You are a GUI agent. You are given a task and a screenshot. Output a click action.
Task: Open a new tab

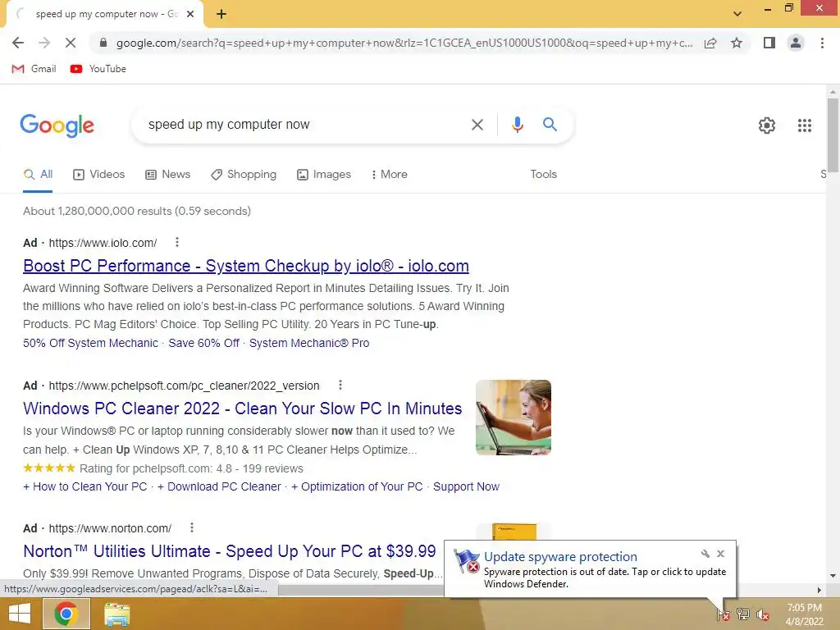pos(221,14)
